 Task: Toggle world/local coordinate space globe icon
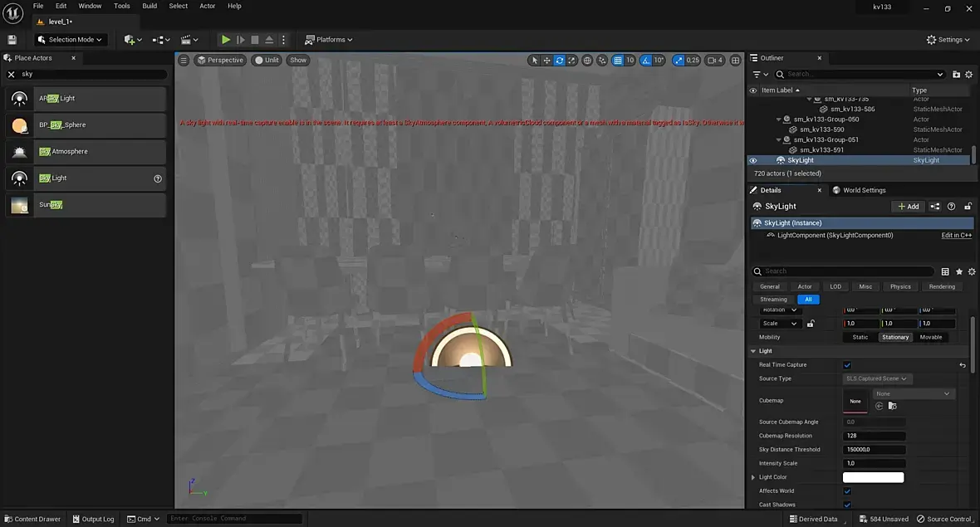coord(587,60)
